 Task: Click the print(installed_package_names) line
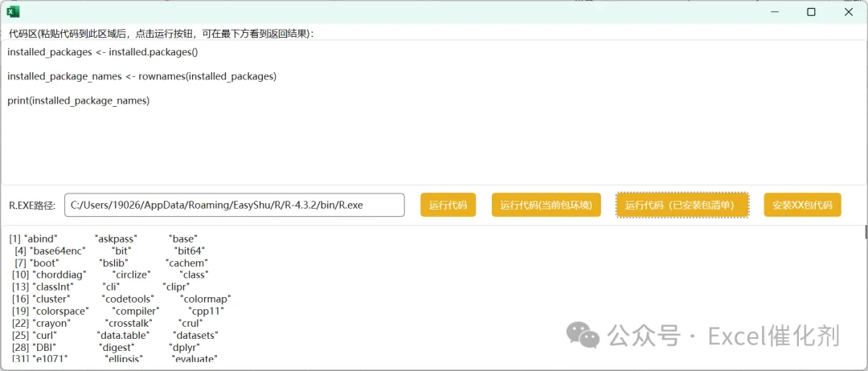(x=79, y=100)
